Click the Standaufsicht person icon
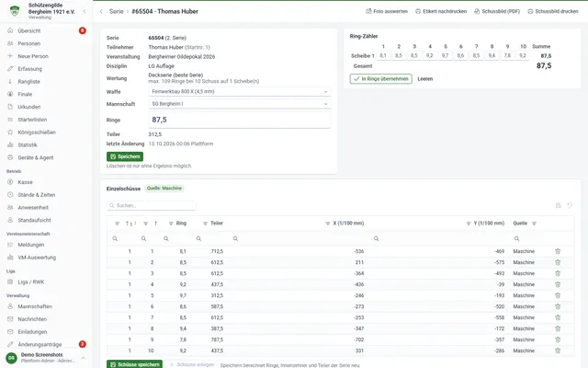This screenshot has height=368, width=588. (x=10, y=220)
